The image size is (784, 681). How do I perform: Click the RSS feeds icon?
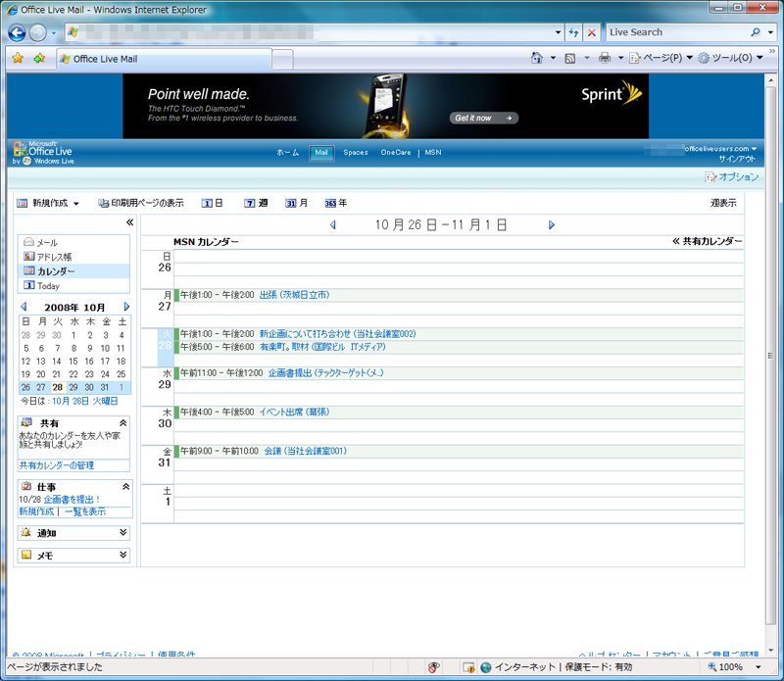pos(569,59)
